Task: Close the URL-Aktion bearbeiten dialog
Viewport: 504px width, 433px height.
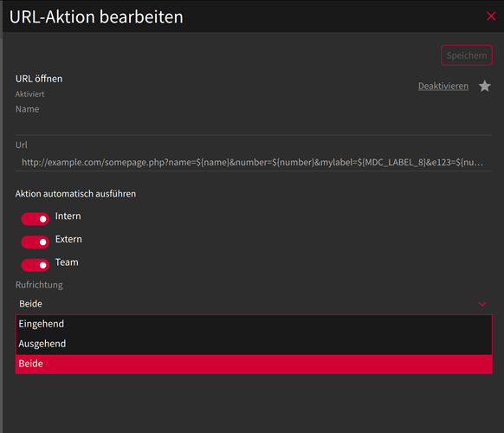Action: pos(491,16)
